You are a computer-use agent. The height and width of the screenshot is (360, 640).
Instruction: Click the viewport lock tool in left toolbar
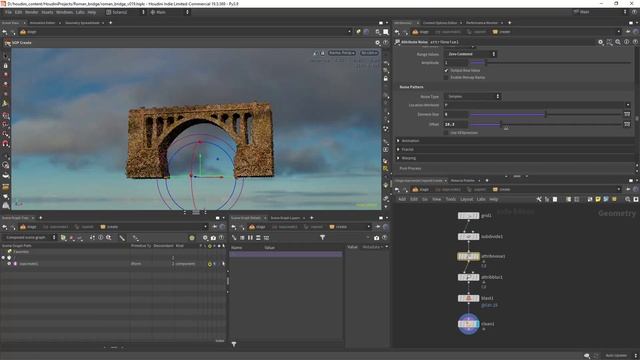coord(6,65)
